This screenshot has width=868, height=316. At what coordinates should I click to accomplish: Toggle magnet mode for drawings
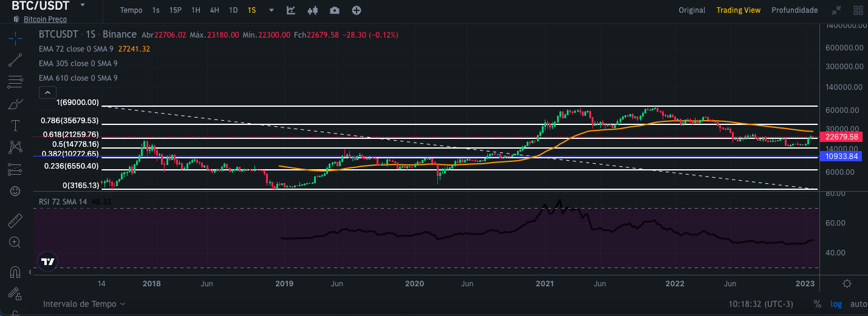click(15, 273)
